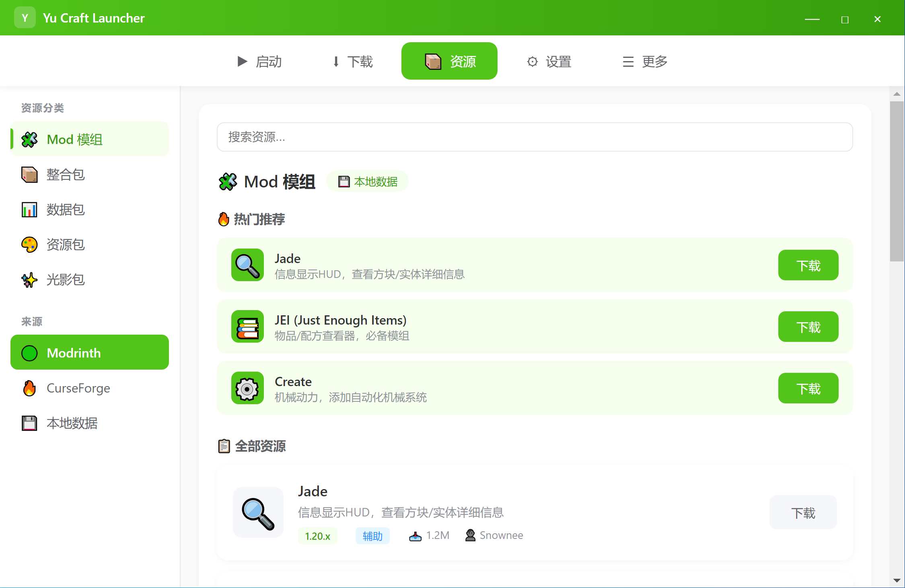Image resolution: width=905 pixels, height=588 pixels.
Task: Maximize the Yu Craft Launcher window
Action: (845, 19)
